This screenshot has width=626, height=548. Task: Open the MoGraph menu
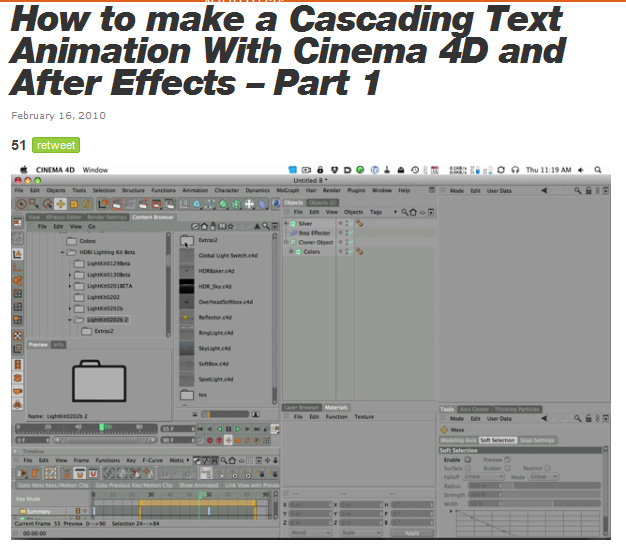pyautogui.click(x=287, y=190)
